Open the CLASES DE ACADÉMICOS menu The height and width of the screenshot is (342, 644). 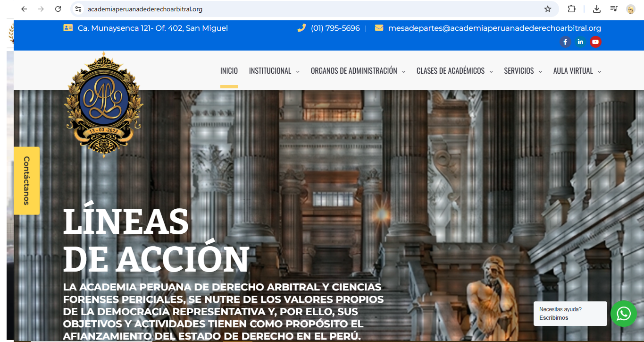(x=451, y=71)
